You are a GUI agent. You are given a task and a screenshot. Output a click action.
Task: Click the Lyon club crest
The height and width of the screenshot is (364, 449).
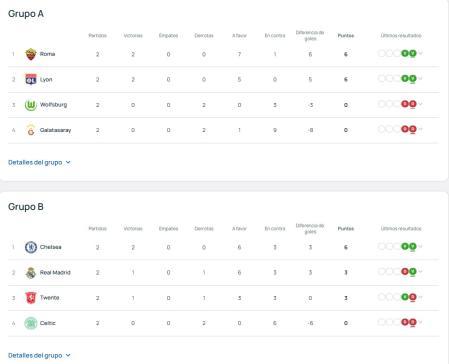(31, 79)
